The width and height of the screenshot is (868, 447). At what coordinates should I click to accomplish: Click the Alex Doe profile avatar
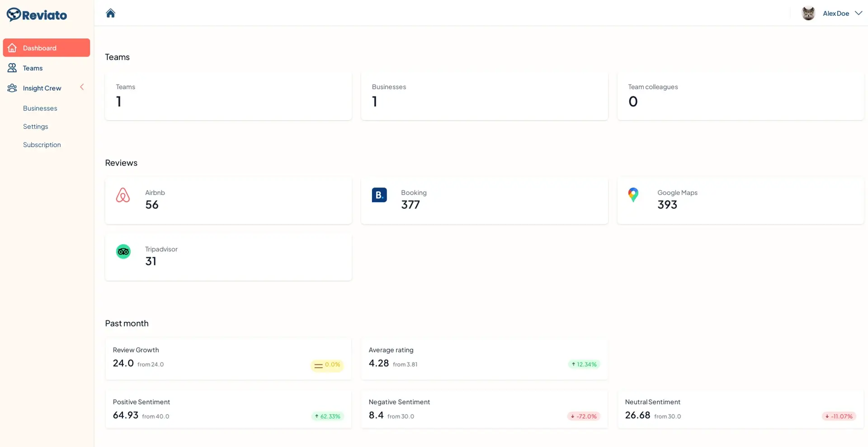pyautogui.click(x=808, y=13)
